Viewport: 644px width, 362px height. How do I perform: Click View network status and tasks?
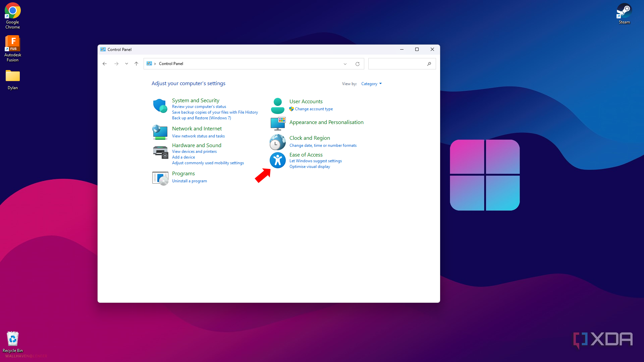tap(198, 136)
